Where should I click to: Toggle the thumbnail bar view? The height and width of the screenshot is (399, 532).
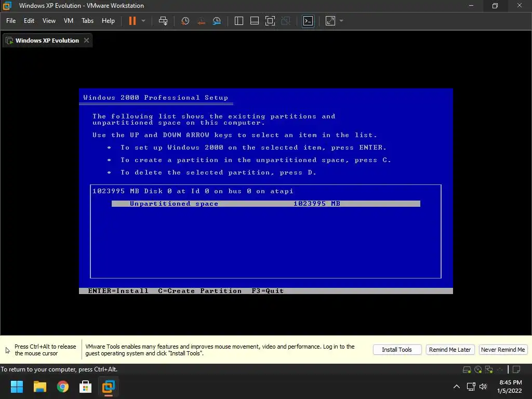(x=255, y=21)
